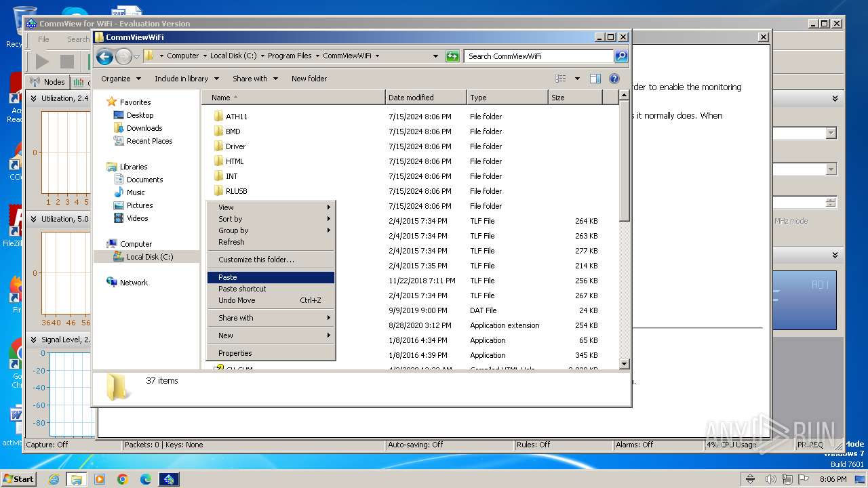Screen dimensions: 868x488
Task: Select Paste in the context menu
Action: point(271,277)
